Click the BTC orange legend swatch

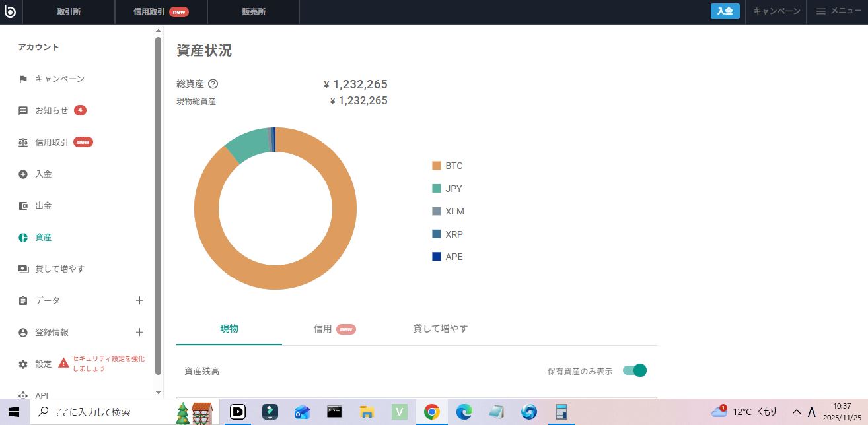436,166
